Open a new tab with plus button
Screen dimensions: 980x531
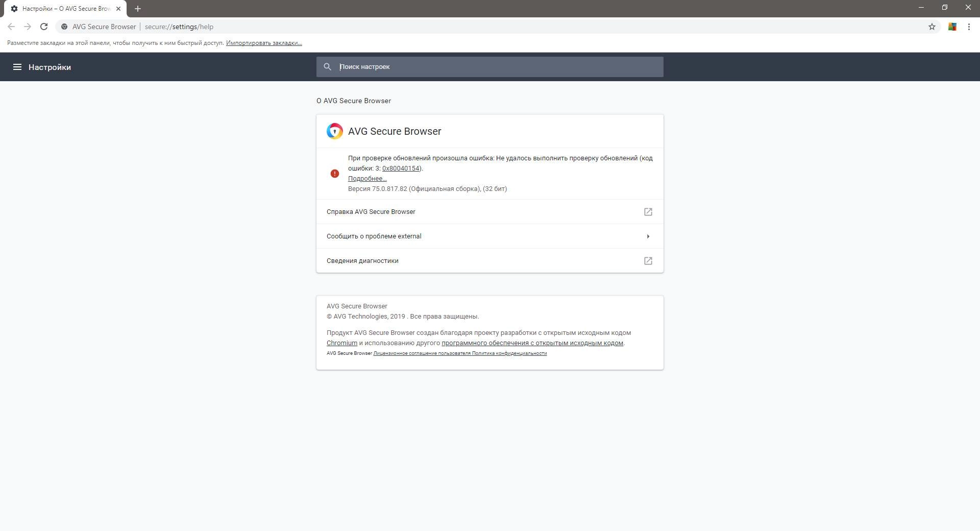(137, 9)
